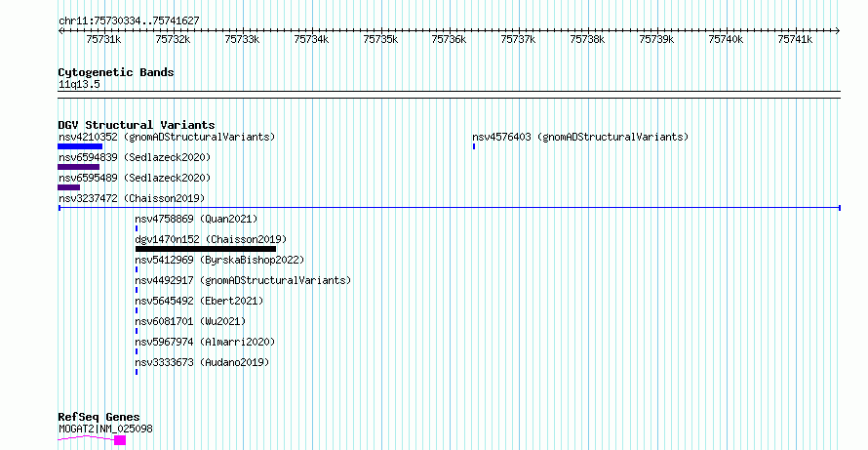Click the blue marker under nsv5967974
Viewport: 868px width, 450px height.
[x=137, y=352]
